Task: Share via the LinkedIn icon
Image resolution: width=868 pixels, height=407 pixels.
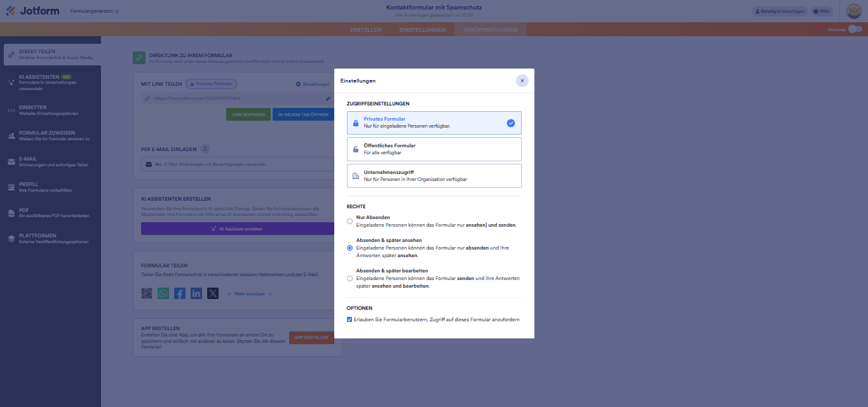Action: 196,293
